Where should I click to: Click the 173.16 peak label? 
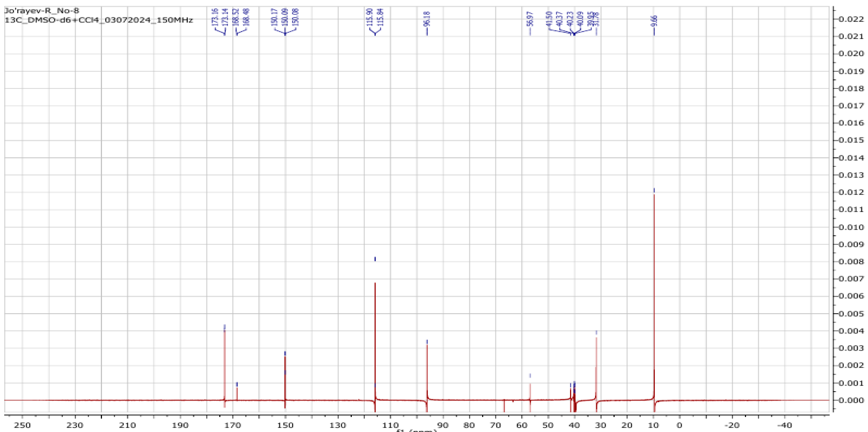pos(215,17)
